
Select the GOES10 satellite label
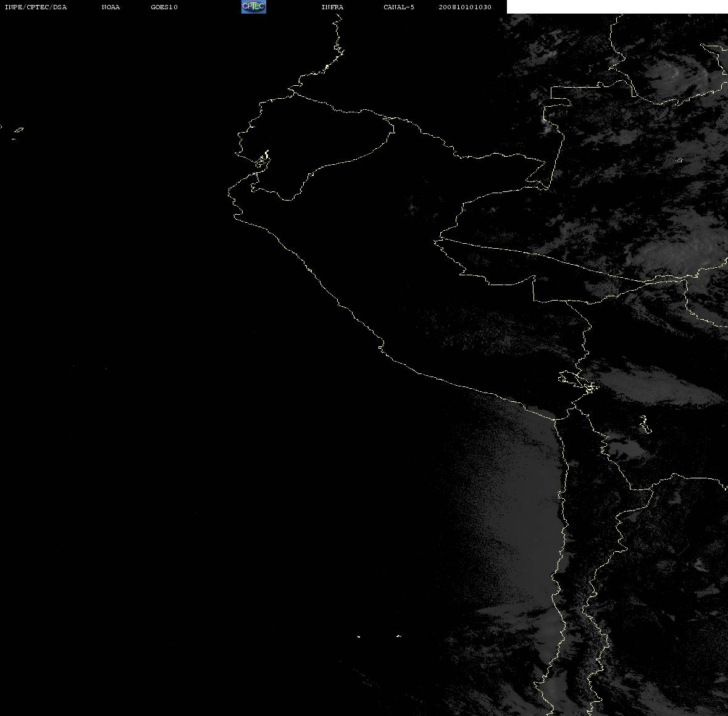pos(164,7)
